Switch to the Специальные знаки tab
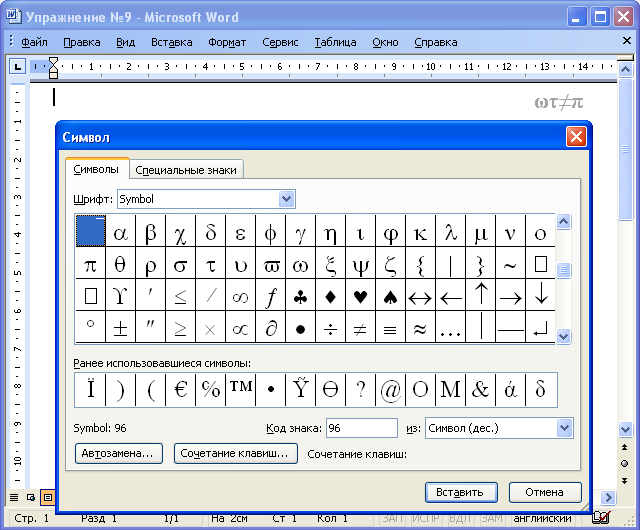 [186, 170]
